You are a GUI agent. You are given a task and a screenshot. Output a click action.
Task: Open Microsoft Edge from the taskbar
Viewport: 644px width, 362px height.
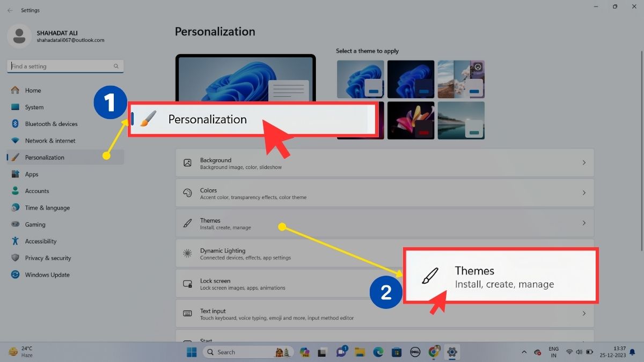pos(378,352)
